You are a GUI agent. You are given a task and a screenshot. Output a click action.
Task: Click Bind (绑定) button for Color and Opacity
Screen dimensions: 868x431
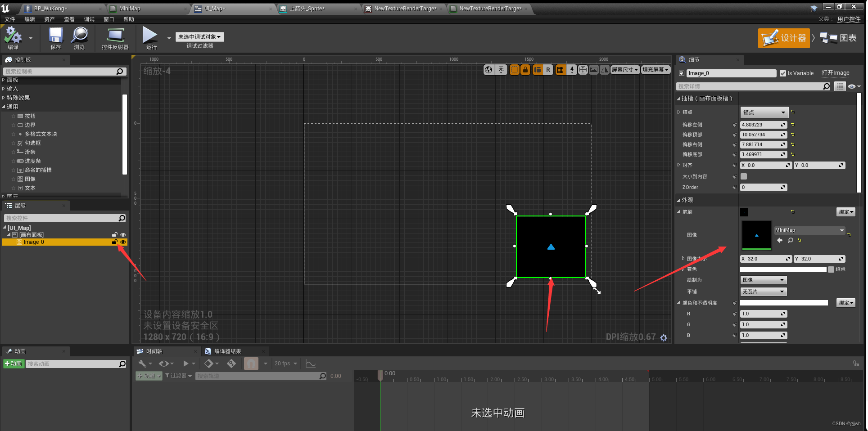tap(846, 303)
